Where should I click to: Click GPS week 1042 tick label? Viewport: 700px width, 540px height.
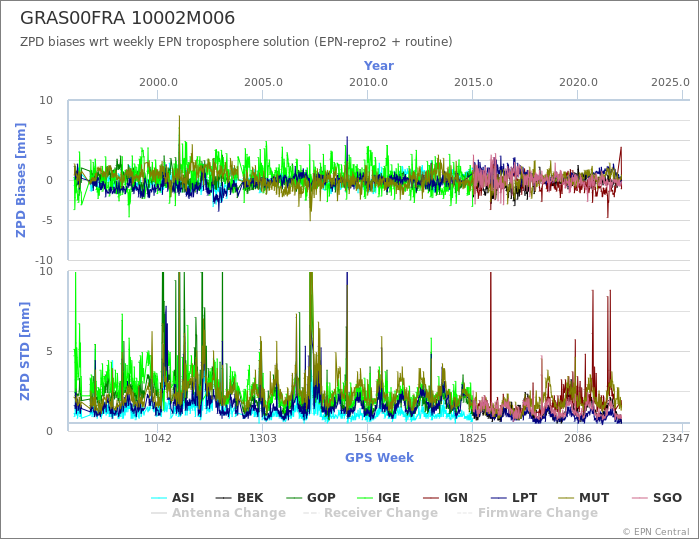click(158, 438)
